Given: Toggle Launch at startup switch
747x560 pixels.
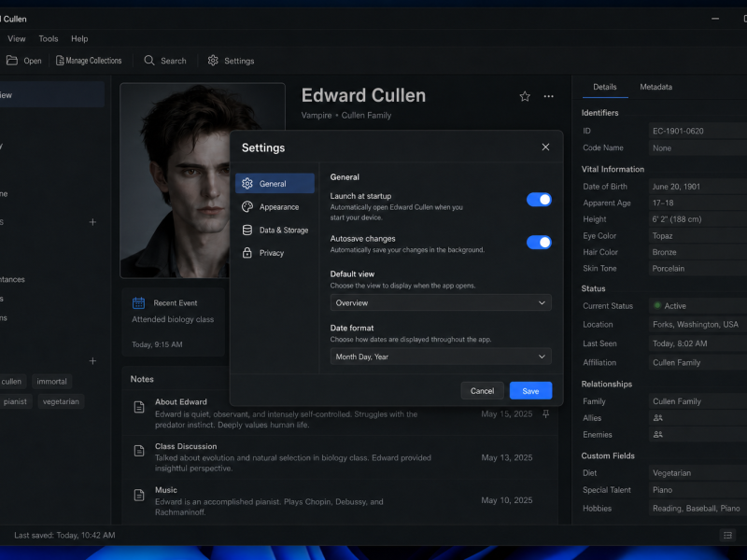Looking at the screenshot, I should pos(539,200).
